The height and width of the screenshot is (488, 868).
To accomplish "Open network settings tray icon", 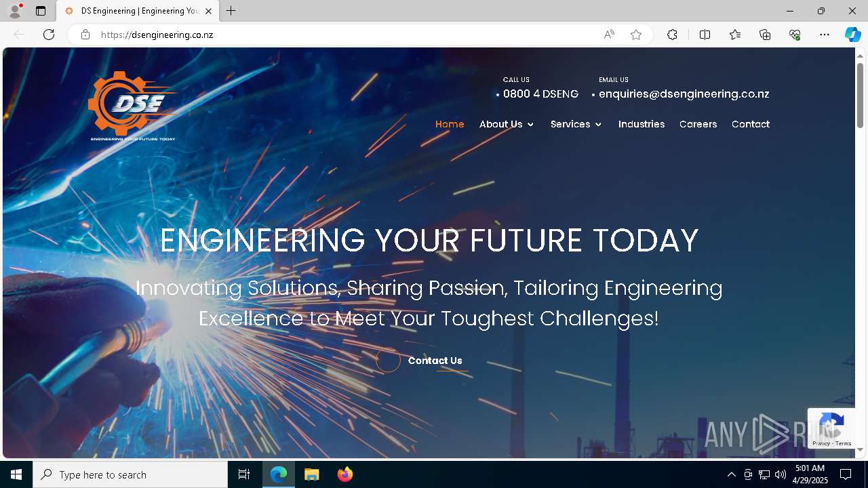I will [x=764, y=474].
